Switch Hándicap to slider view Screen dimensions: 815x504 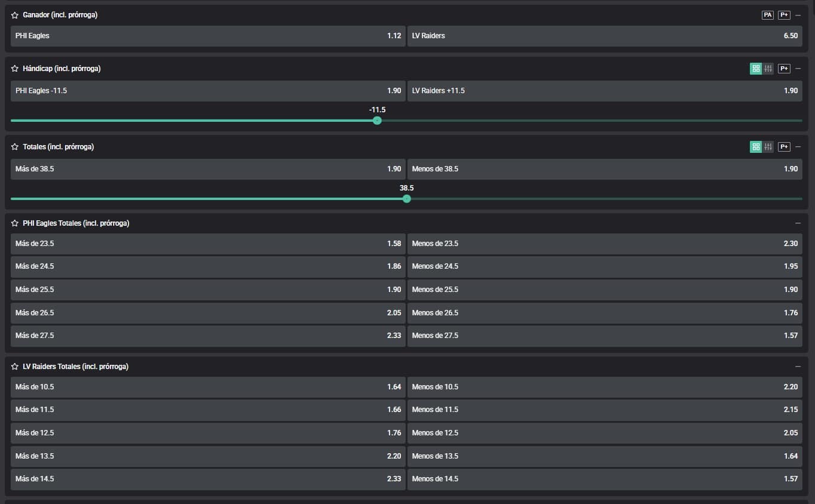tap(768, 69)
